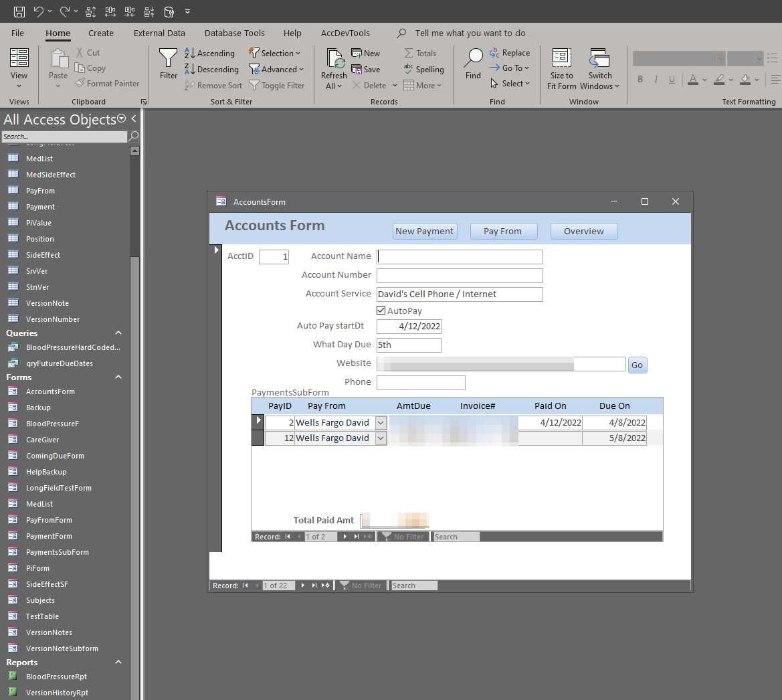Open the BloodPressureRpt report
The width and height of the screenshot is (782, 700).
(56, 677)
